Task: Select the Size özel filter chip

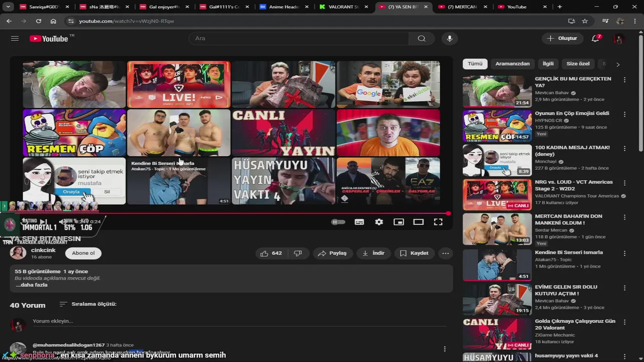Action: tap(578, 64)
